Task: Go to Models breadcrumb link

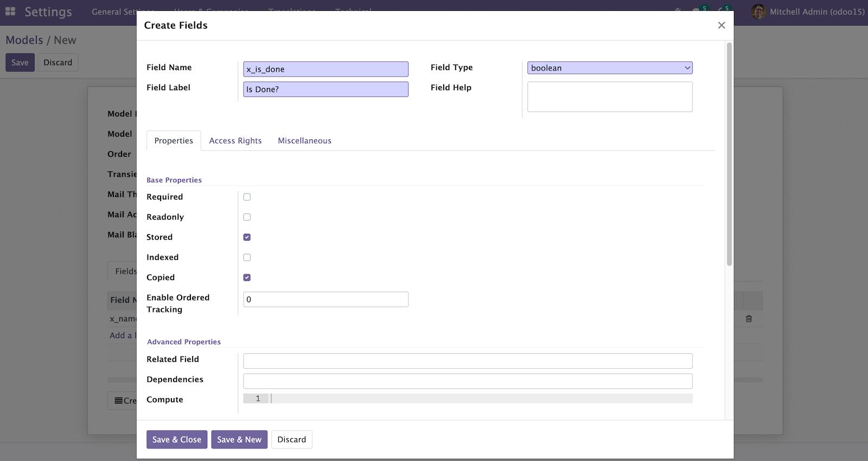Action: pos(24,40)
